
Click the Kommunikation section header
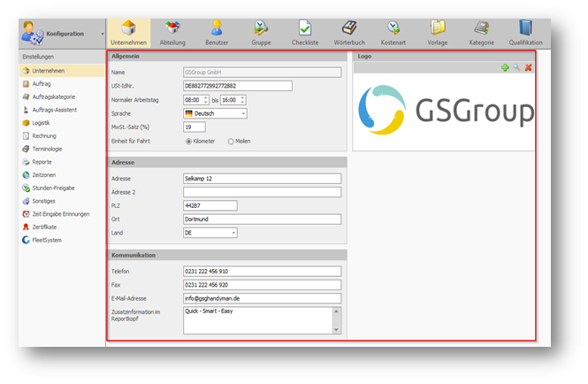(227, 255)
